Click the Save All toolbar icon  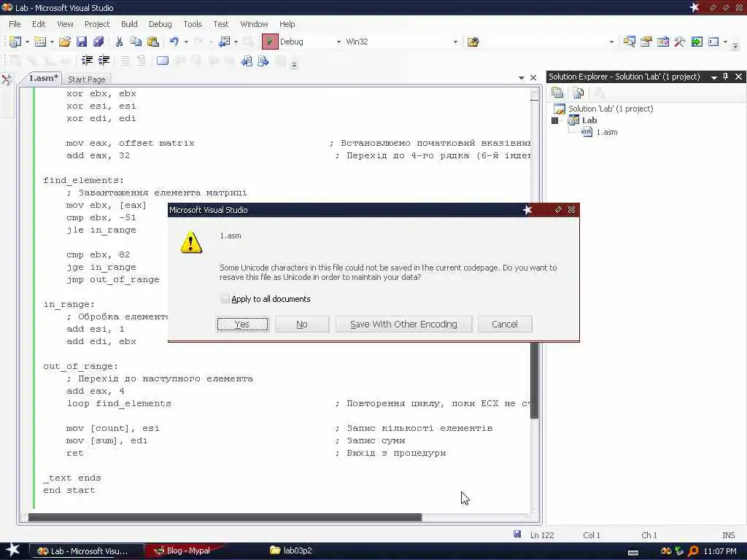(x=98, y=42)
